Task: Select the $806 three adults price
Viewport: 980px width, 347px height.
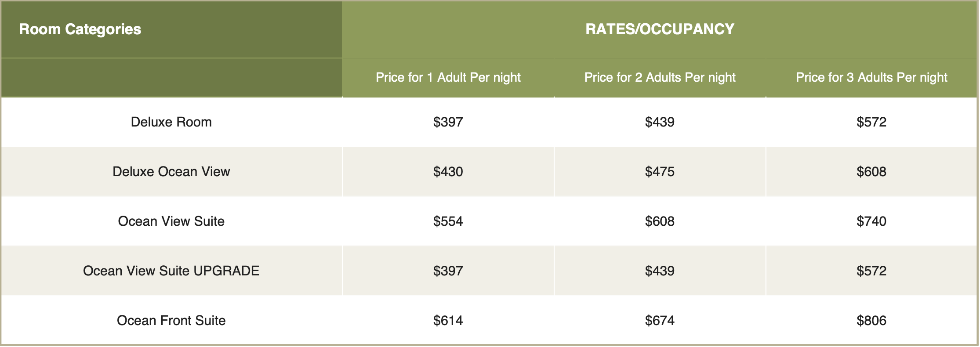Action: 871,320
